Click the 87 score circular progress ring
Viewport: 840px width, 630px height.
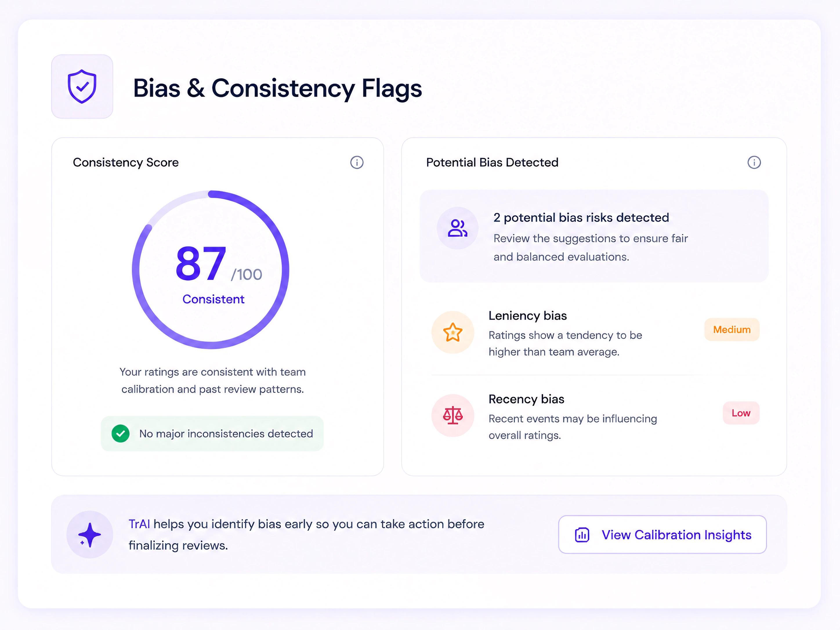(211, 270)
